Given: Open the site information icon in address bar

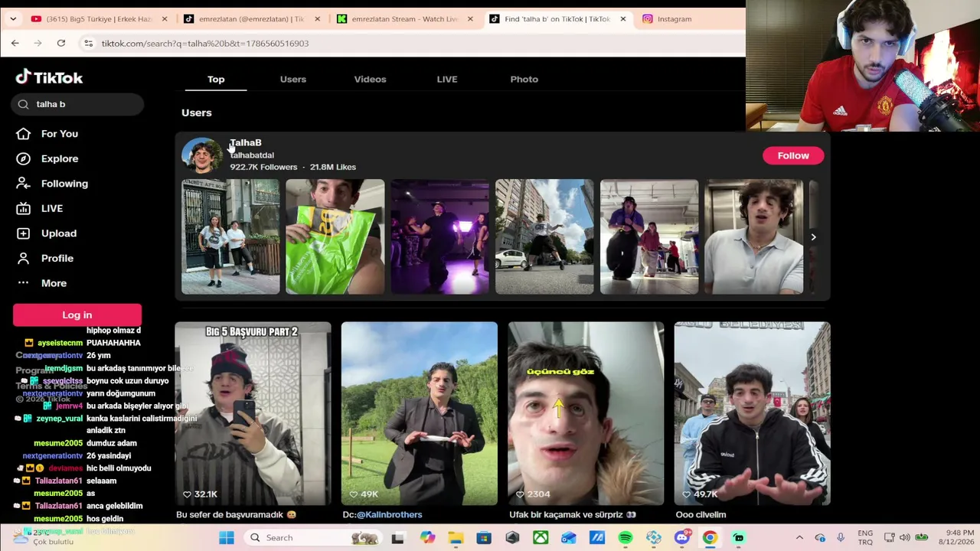Looking at the screenshot, I should [88, 44].
